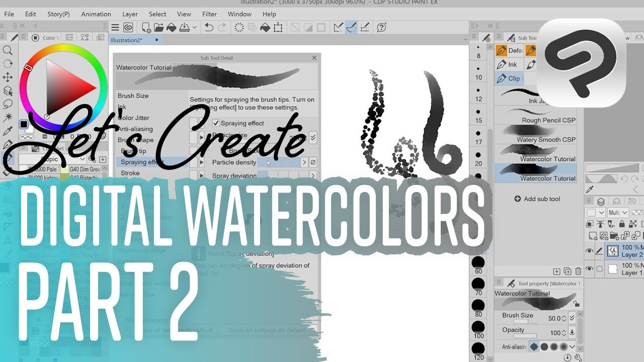644x362 pixels.
Task: Open Opacity dynamics button in Tool property
Action: pyautogui.click(x=572, y=332)
